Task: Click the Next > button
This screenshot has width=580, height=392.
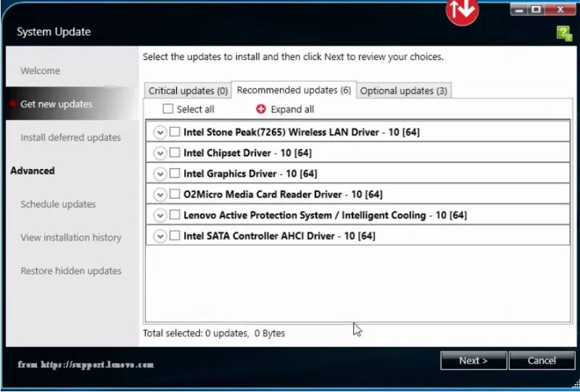Action: coord(473,360)
